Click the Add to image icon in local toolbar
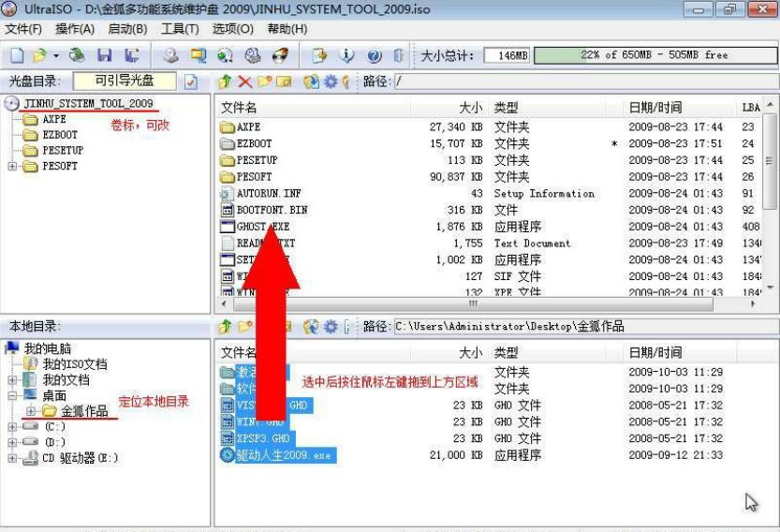Image resolution: width=780 pixels, height=532 pixels. click(x=312, y=327)
